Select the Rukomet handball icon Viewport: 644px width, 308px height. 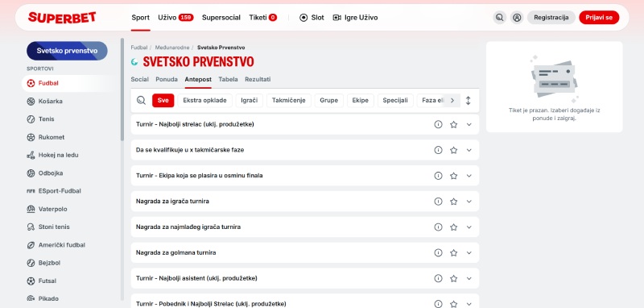coord(31,137)
